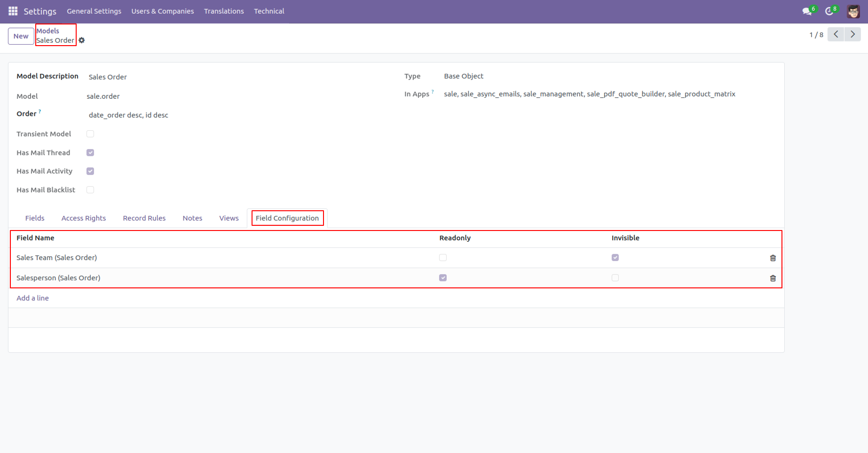The image size is (868, 453).
Task: Click the user avatar
Action: (853, 11)
